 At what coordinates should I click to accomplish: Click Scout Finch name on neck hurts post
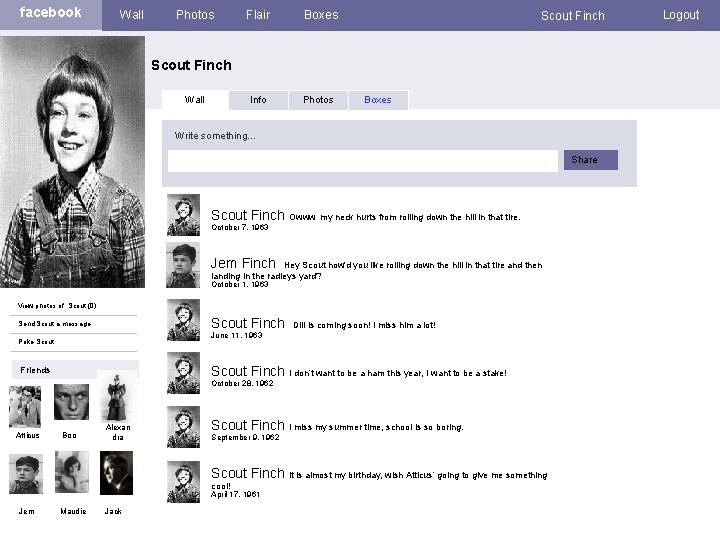tap(248, 215)
